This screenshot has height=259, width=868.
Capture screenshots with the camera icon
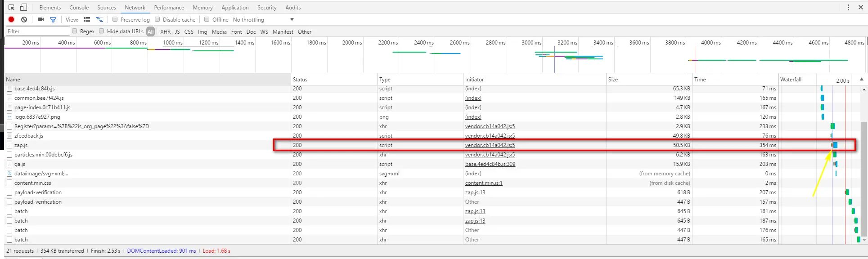40,19
